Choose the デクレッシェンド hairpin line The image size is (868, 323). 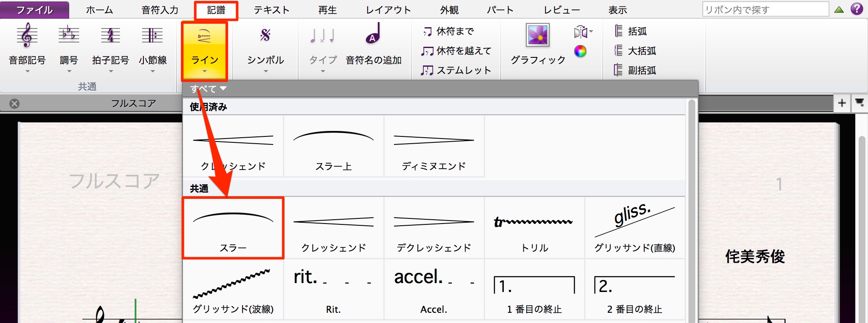pyautogui.click(x=434, y=228)
